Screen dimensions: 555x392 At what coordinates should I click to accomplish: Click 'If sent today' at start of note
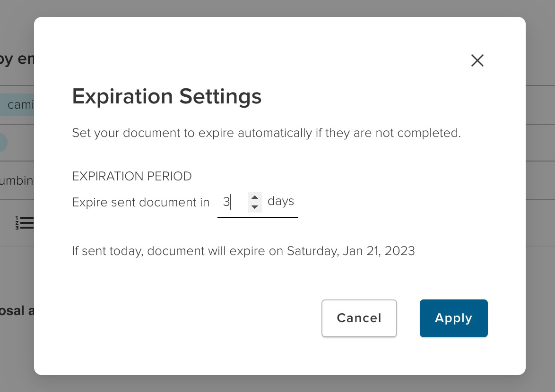coord(106,251)
